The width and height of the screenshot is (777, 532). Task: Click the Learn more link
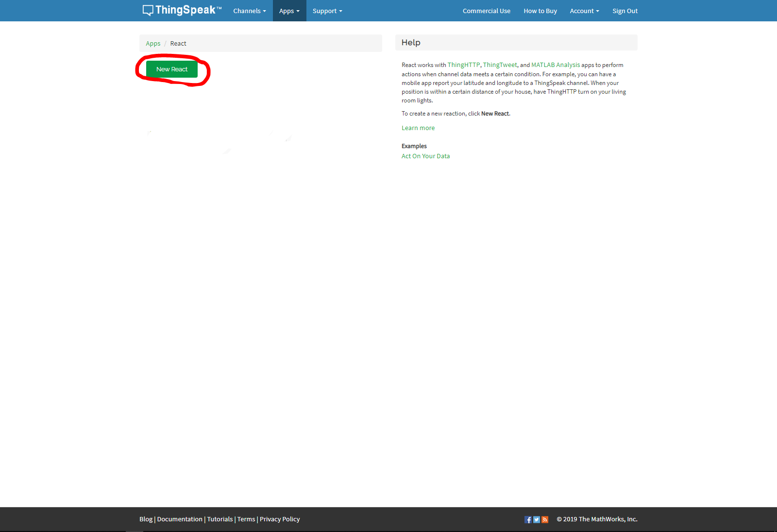418,128
